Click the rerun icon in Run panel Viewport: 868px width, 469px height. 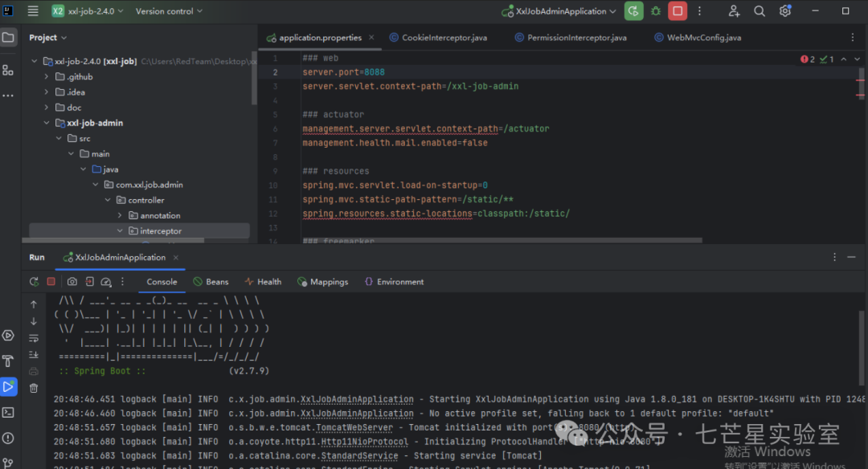tap(34, 282)
